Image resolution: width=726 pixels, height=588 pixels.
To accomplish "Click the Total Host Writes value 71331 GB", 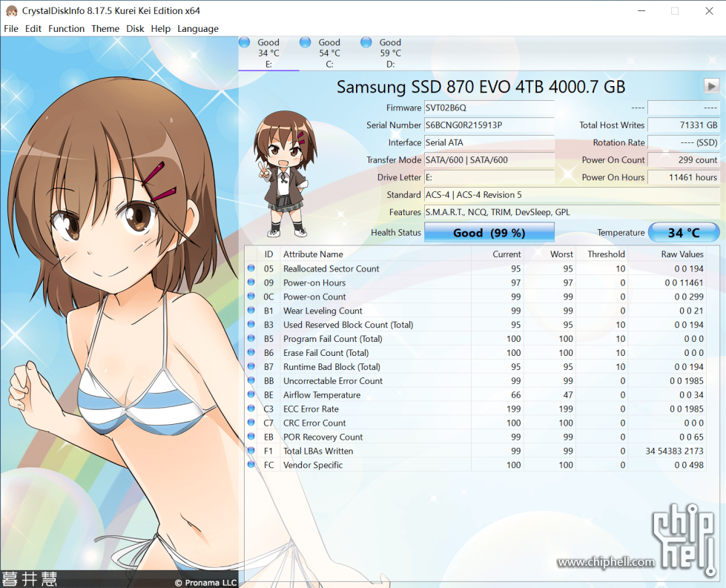I will point(684,125).
